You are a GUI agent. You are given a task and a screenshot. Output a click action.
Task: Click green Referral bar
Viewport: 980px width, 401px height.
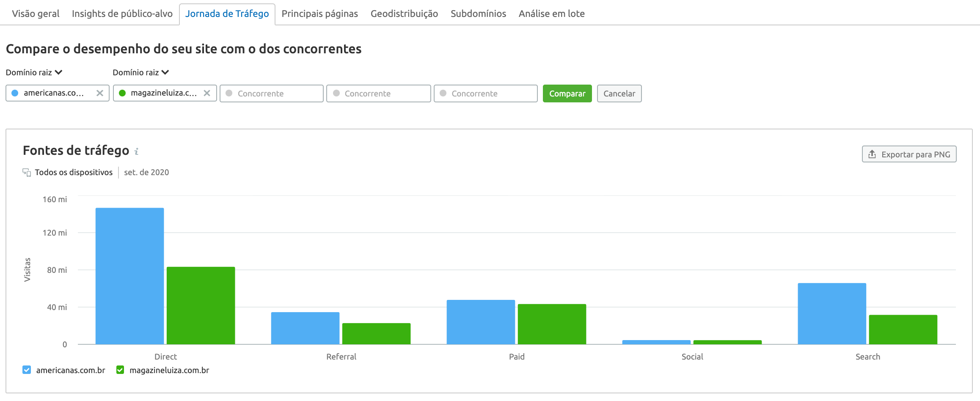376,333
